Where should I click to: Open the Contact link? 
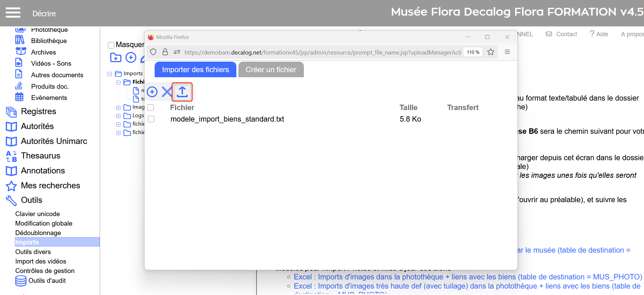562,34
